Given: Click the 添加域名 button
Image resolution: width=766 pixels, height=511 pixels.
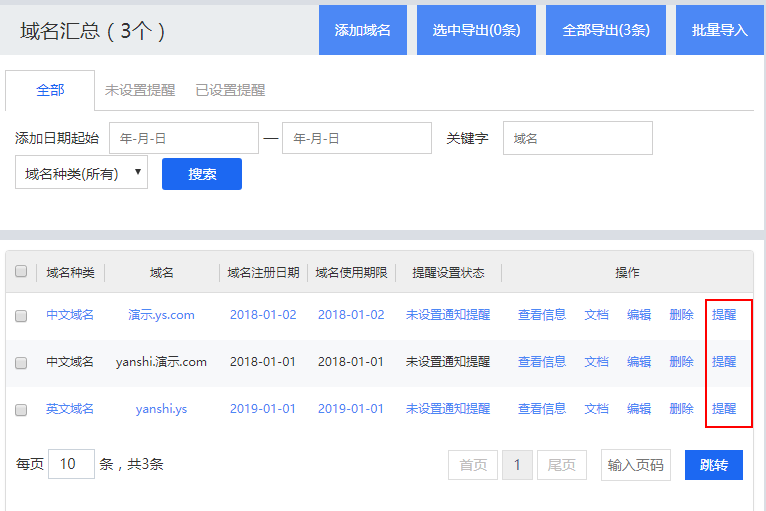Looking at the screenshot, I should (x=362, y=30).
